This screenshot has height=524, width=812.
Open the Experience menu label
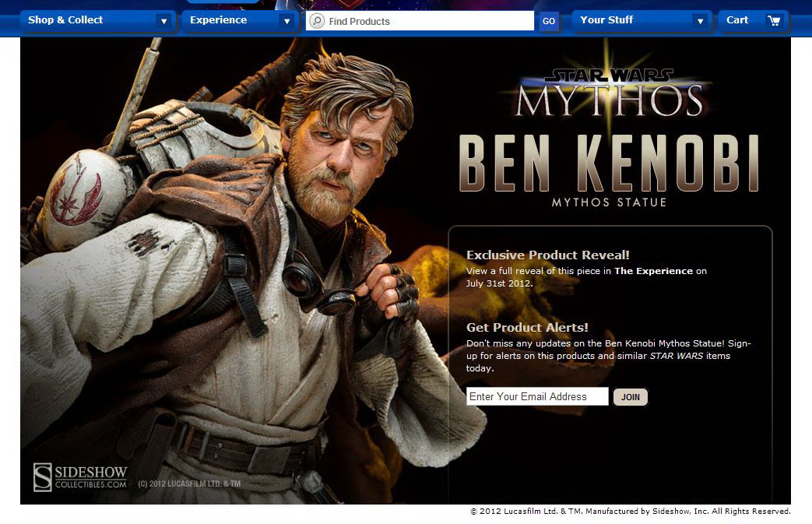[218, 20]
